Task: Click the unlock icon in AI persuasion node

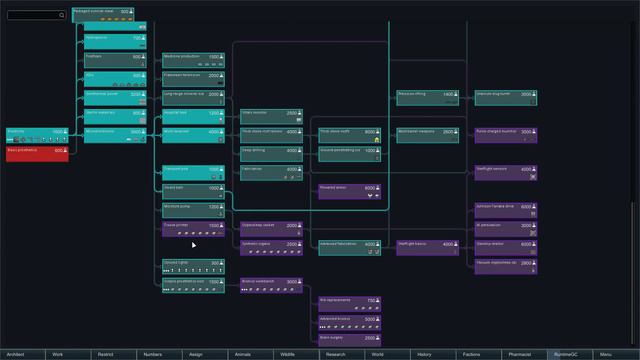Action: (x=533, y=233)
